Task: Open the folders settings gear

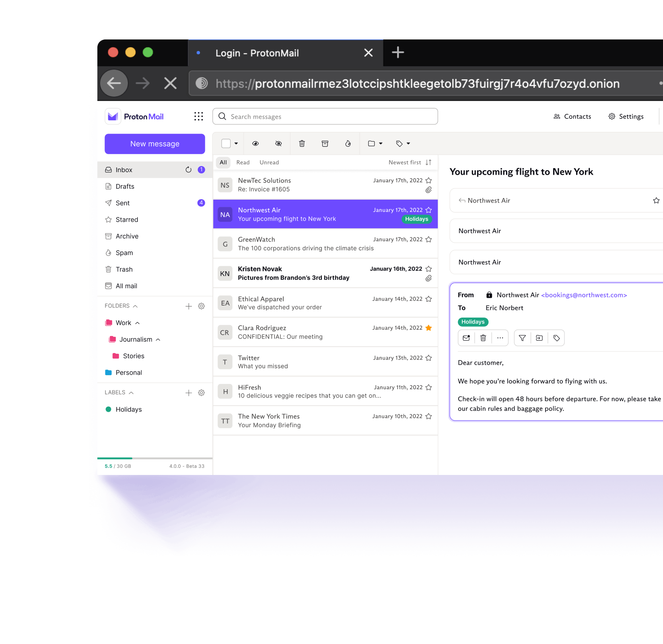Action: [202, 306]
